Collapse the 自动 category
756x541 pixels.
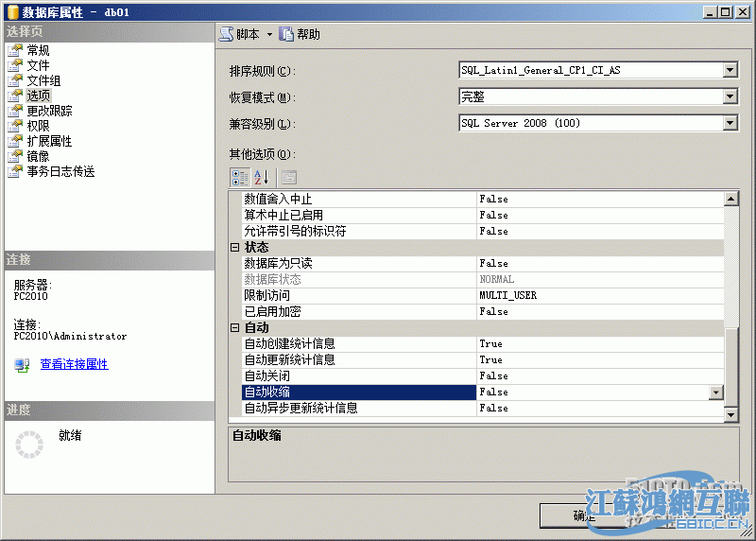tap(234, 327)
